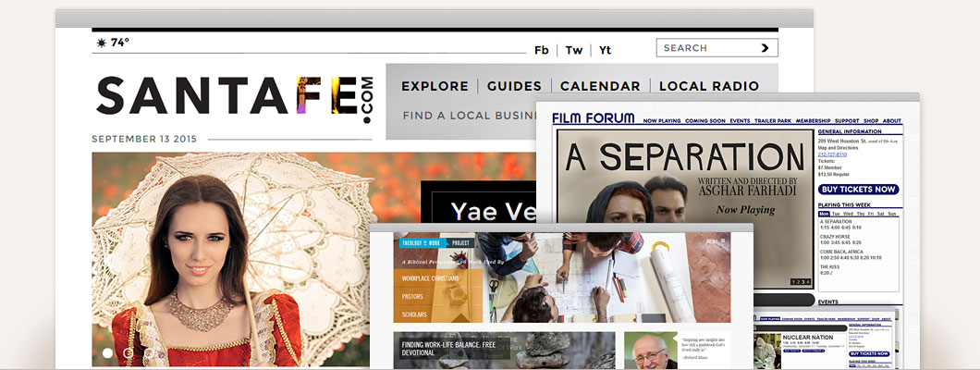Click A SEPARATION in the showtimes list
This screenshot has height=370, width=980.
(836, 221)
